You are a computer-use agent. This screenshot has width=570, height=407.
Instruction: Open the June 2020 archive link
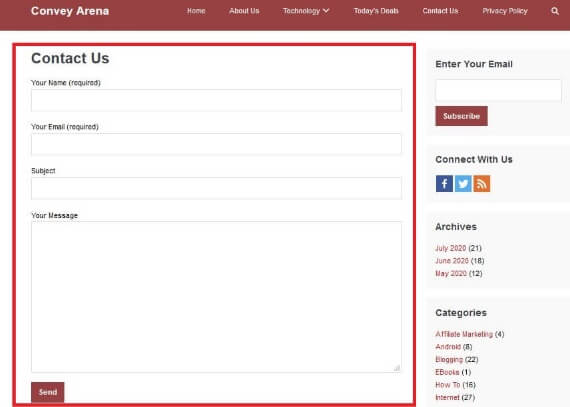pyautogui.click(x=452, y=261)
